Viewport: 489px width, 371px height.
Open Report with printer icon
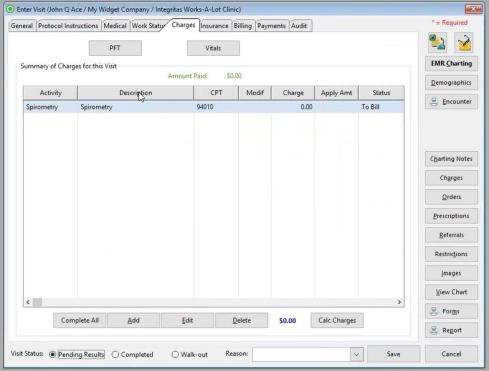pyautogui.click(x=451, y=330)
